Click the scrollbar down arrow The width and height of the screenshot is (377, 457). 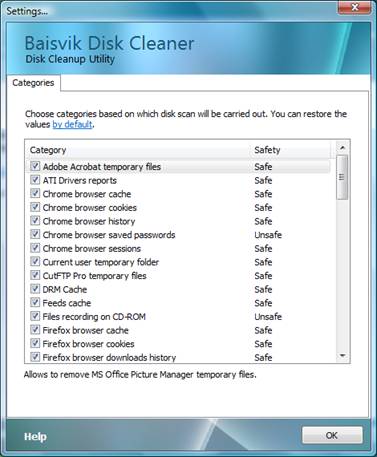(x=342, y=356)
